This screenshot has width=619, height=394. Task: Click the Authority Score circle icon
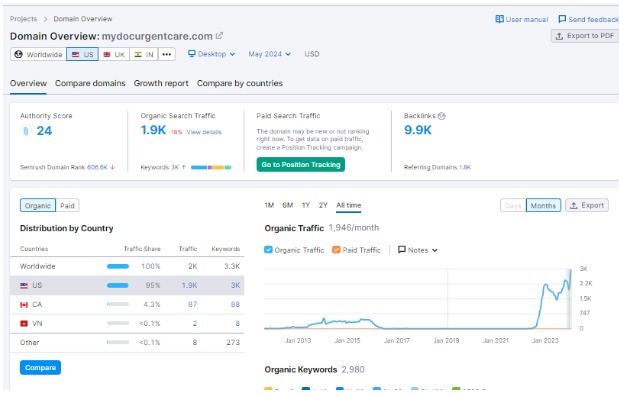pyautogui.click(x=26, y=130)
